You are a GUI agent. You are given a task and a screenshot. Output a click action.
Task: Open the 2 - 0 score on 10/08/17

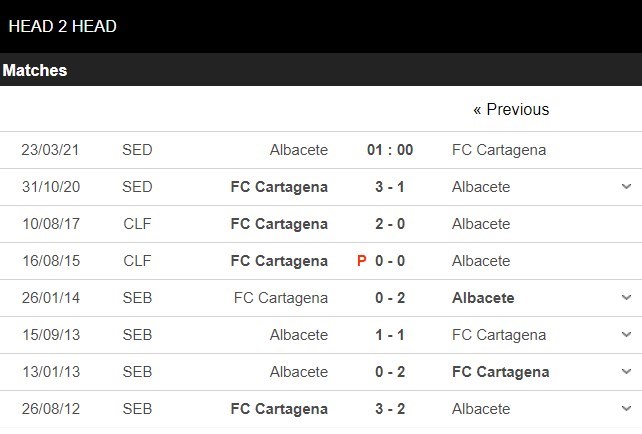390,224
